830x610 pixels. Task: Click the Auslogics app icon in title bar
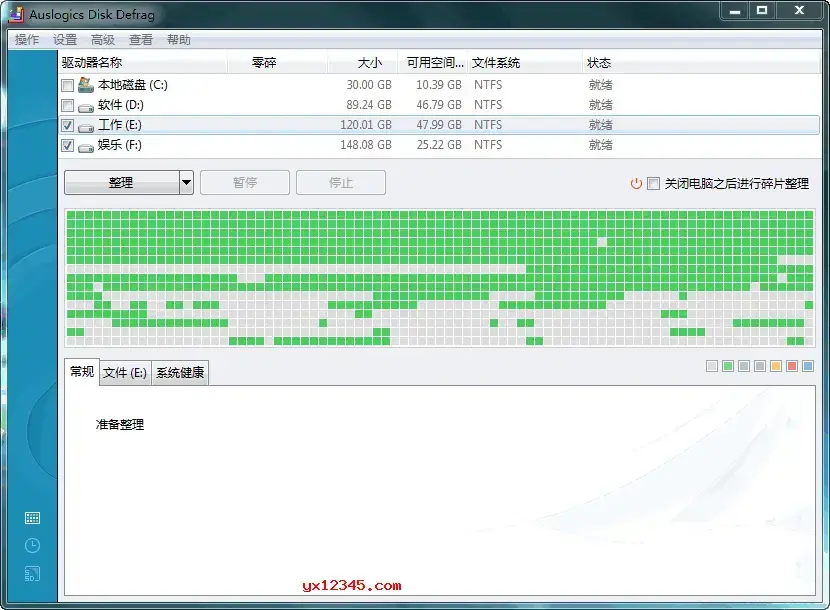coord(17,14)
